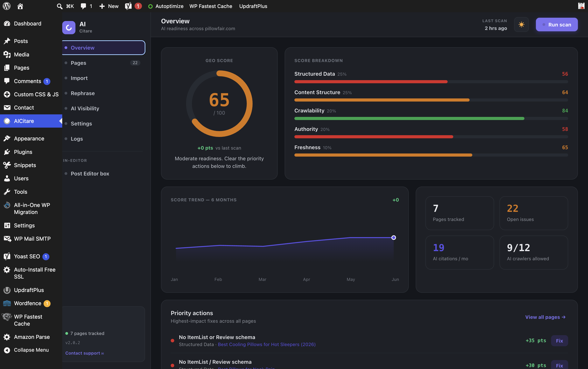This screenshot has height=369, width=588.
Task: Click the Freshness orange progress bar
Action: (431, 155)
